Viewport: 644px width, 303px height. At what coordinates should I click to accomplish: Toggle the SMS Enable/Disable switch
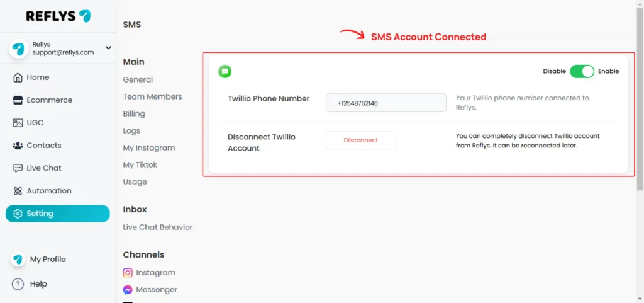pos(582,71)
